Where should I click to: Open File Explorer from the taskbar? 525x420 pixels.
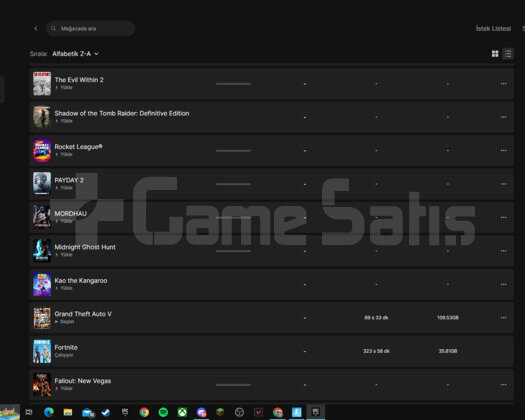(x=68, y=412)
